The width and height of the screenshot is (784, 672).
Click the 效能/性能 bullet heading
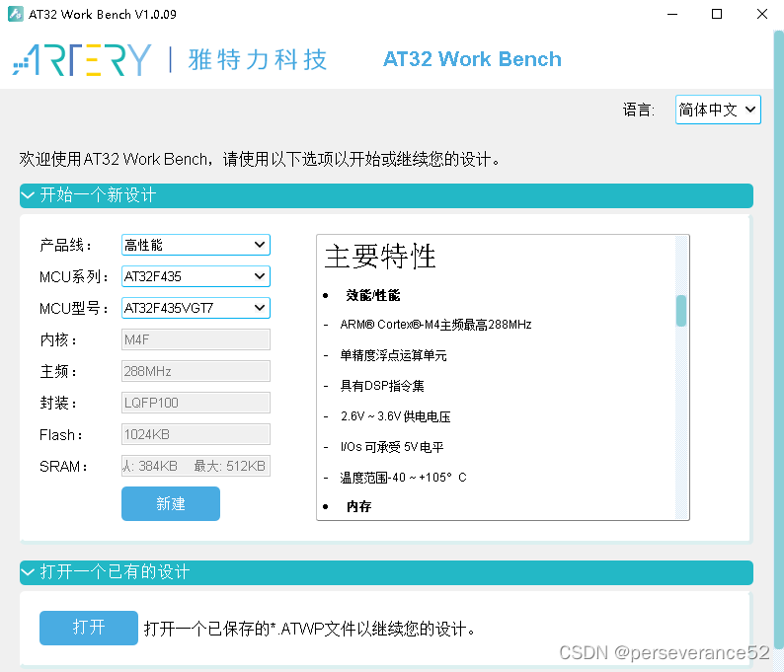pos(373,295)
